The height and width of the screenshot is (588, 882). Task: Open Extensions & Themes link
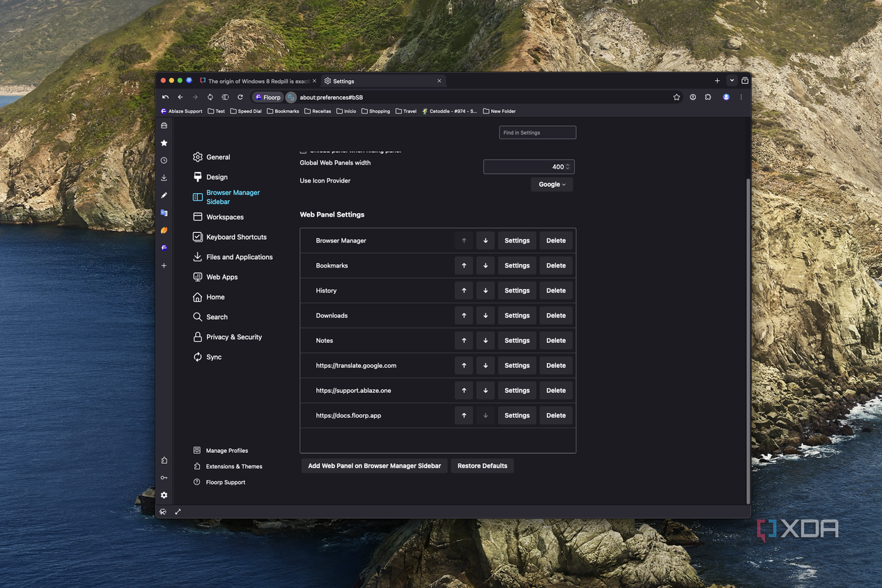[228, 467]
